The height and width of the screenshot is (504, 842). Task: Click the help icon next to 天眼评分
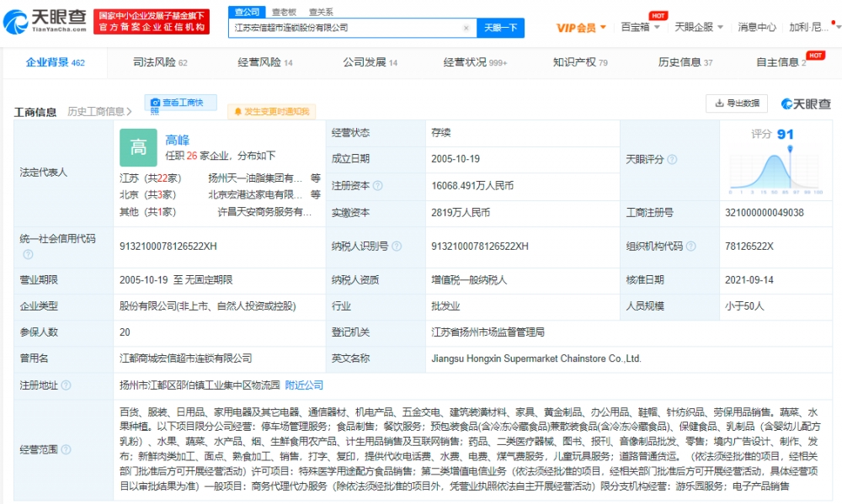coord(672,159)
